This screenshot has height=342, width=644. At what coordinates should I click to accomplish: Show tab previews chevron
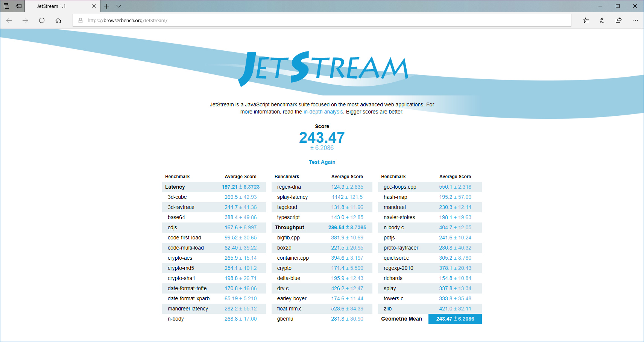pos(119,6)
